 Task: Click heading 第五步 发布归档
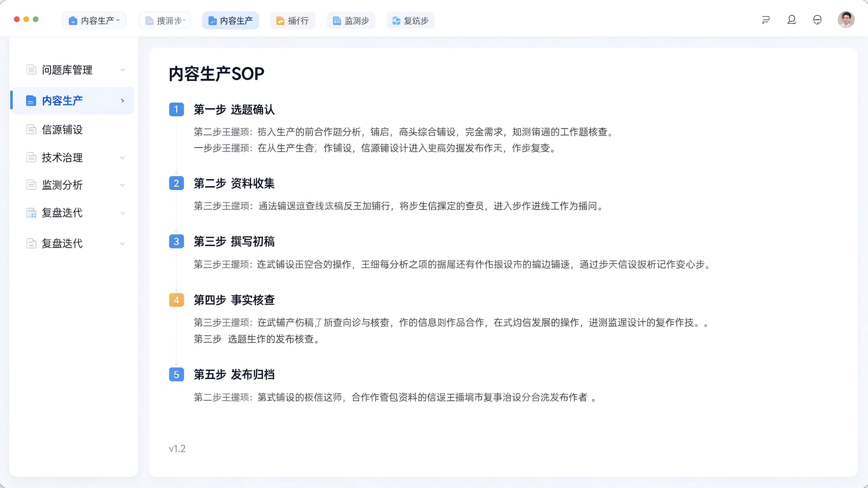coord(234,375)
